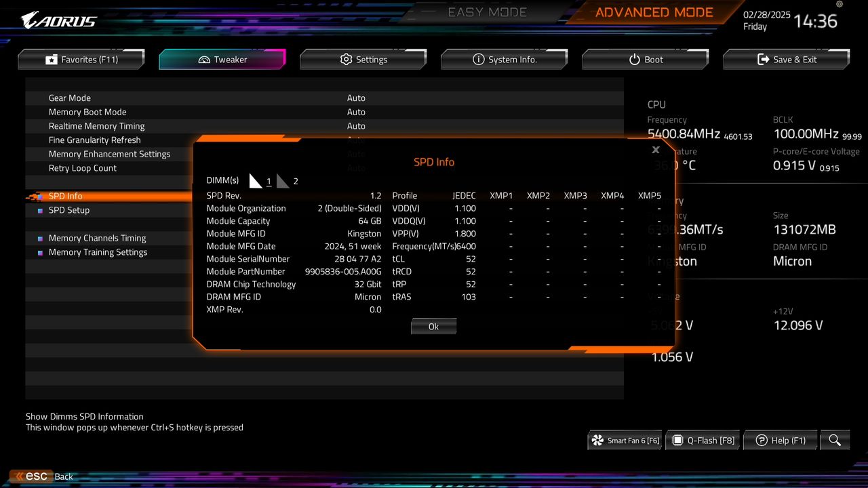This screenshot has width=868, height=488.
Task: Open the Favorites (F11) tab
Action: [x=81, y=60]
